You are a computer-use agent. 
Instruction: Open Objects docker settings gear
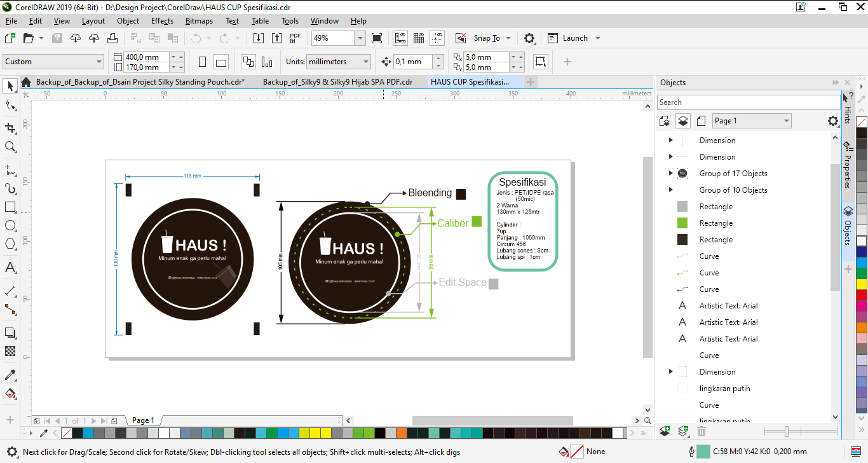pyautogui.click(x=833, y=121)
